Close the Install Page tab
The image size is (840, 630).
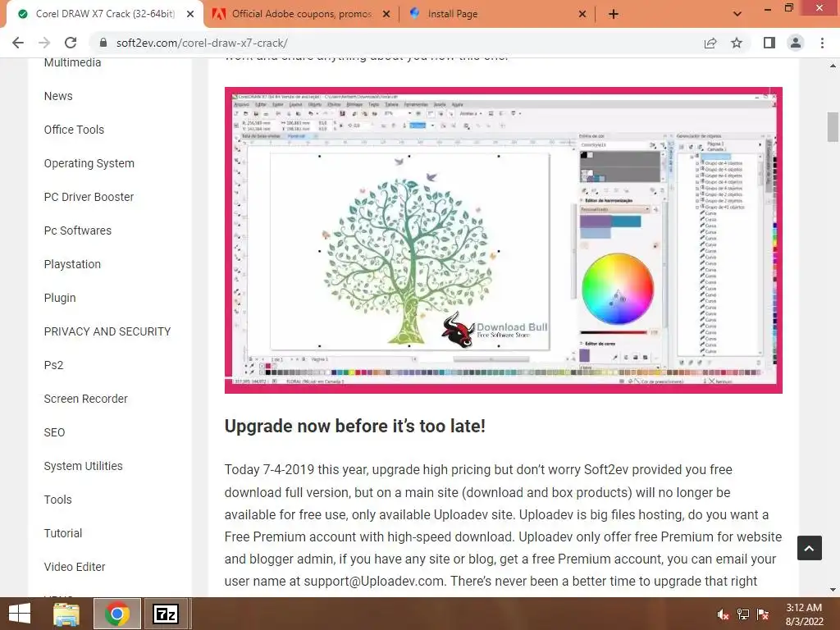tap(582, 15)
